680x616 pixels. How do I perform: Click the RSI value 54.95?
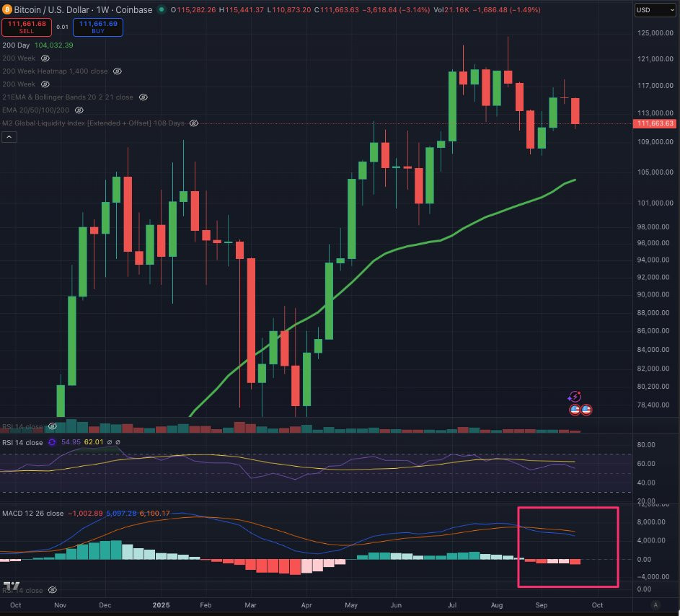coord(71,442)
